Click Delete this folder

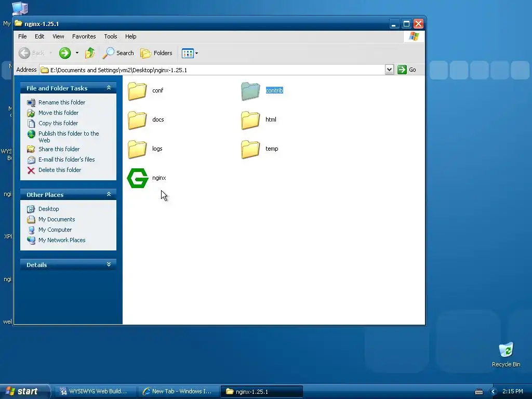60,170
